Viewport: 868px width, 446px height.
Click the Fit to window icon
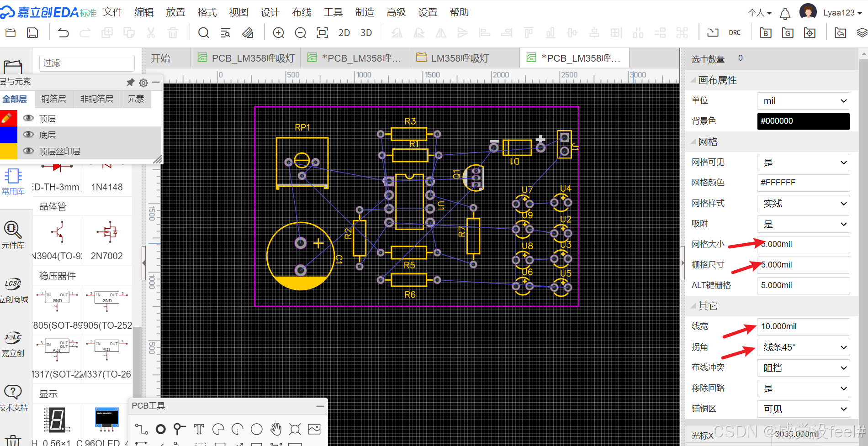[322, 32]
